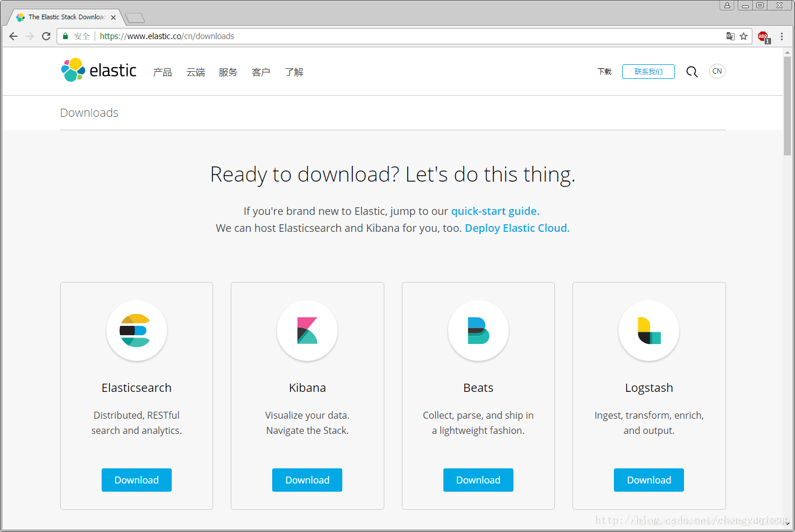Click the Downloads breadcrumb heading
Image resolution: width=795 pixels, height=532 pixels.
pos(89,113)
